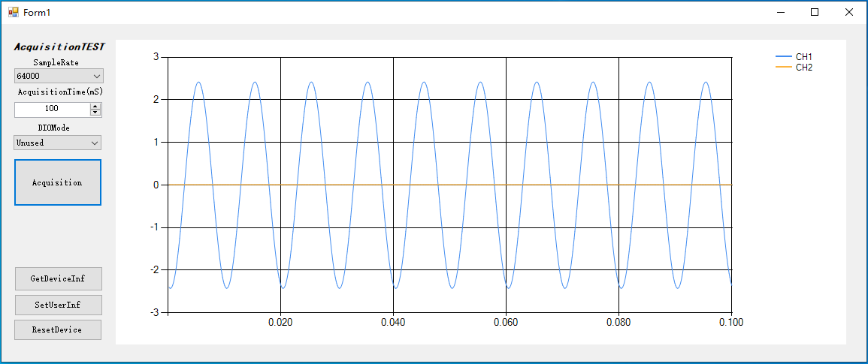Click the SetUserInf button
This screenshot has width=868, height=364.
click(x=58, y=305)
